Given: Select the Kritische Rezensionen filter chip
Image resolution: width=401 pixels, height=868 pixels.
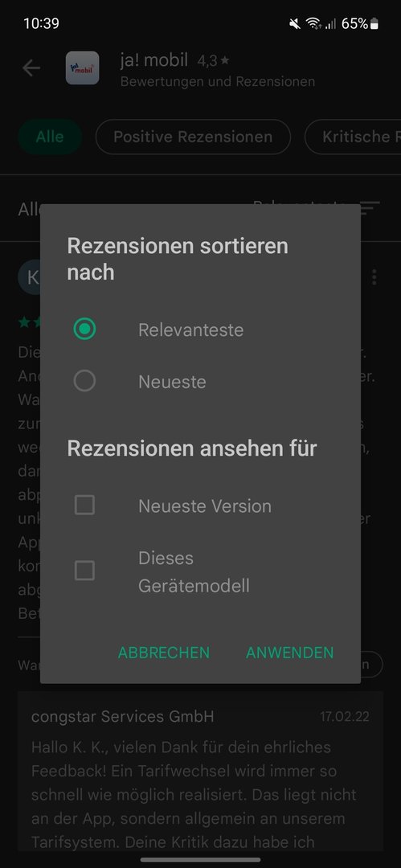Looking at the screenshot, I should (x=353, y=137).
